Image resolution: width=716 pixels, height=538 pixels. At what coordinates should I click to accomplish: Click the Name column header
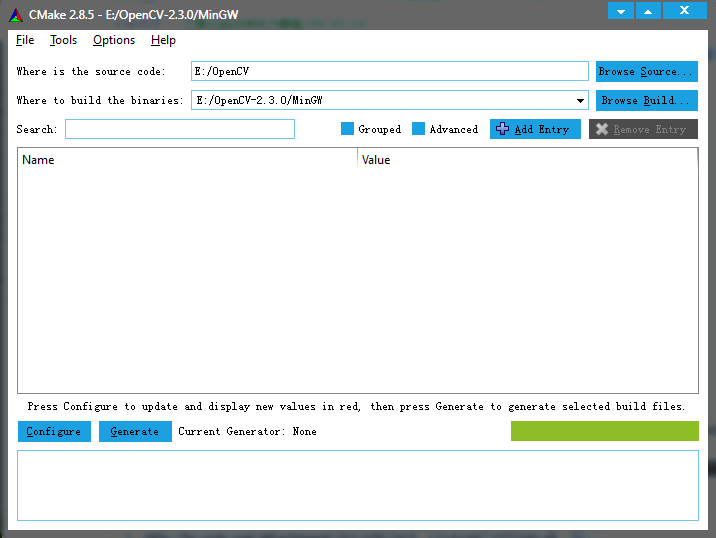[187, 160]
